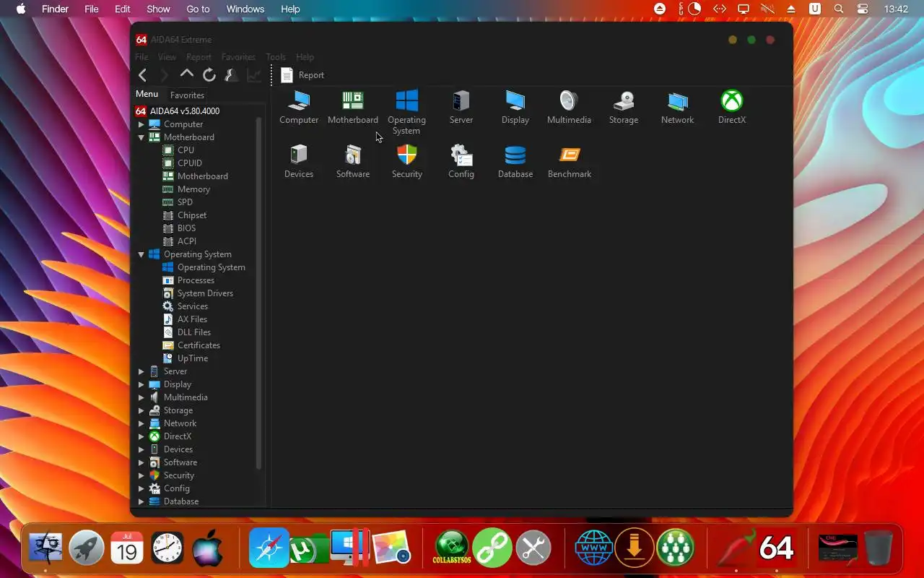Expand the DirectX tree node

(141, 436)
